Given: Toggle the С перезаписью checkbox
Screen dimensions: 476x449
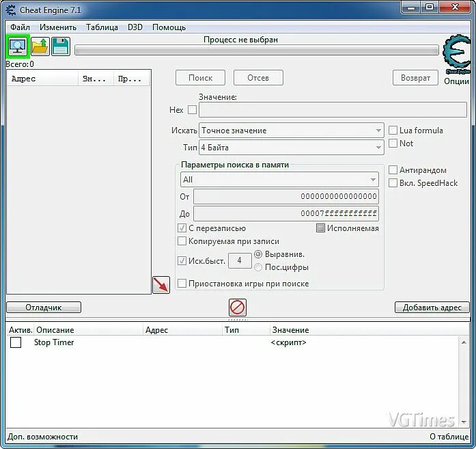Looking at the screenshot, I should coord(182,228).
